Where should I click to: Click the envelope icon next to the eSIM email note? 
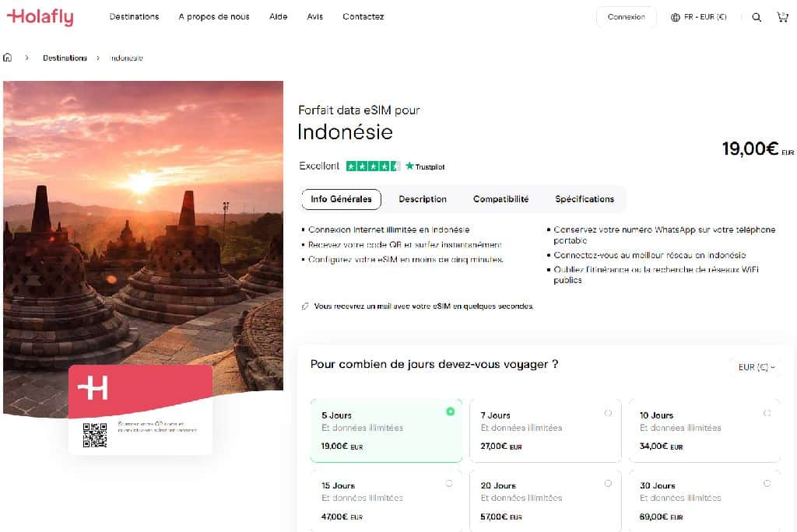click(x=307, y=306)
